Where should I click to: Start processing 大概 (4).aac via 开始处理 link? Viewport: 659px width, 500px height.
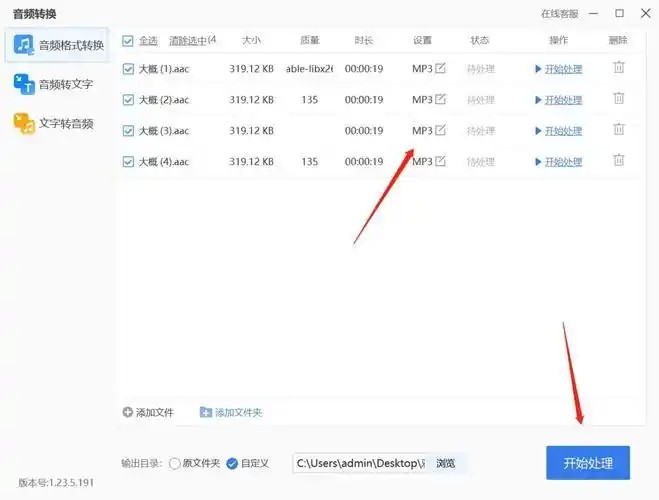(x=563, y=162)
